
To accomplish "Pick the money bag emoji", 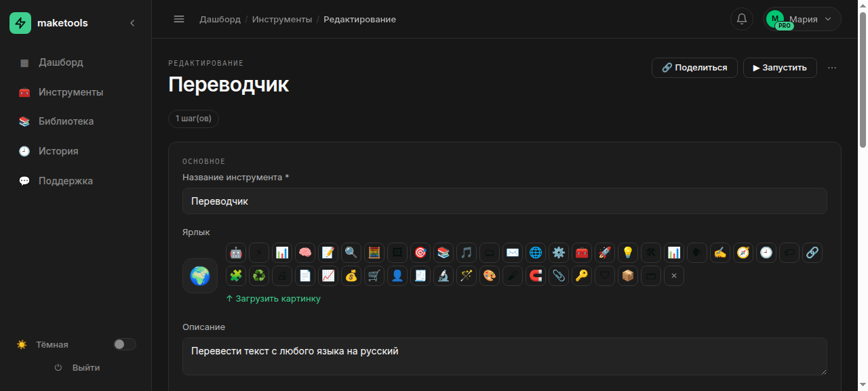I will point(351,276).
